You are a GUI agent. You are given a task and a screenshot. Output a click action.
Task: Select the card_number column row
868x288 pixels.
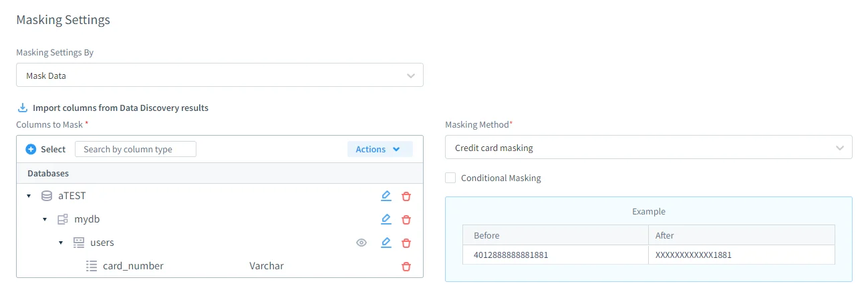pos(133,266)
